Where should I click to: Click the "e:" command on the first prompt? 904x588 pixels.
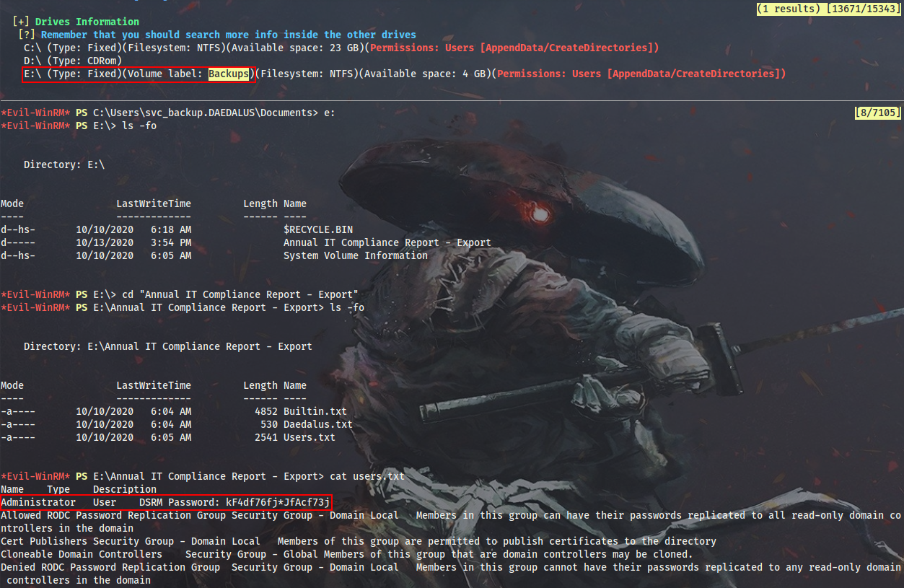[x=330, y=113]
